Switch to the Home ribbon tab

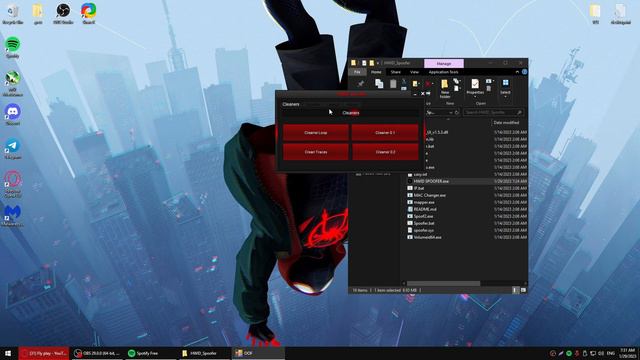[376, 72]
